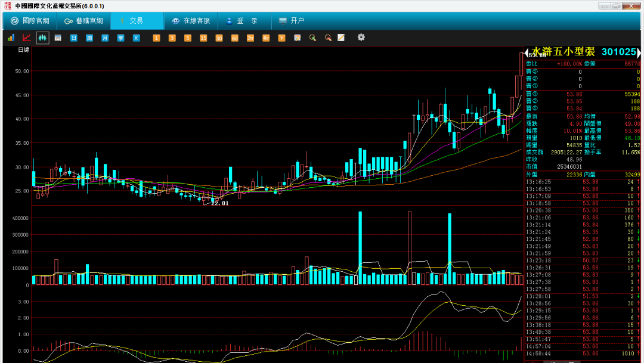Click the 14:58:44 trade row
The height and width of the screenshot is (363, 644).
(x=583, y=353)
